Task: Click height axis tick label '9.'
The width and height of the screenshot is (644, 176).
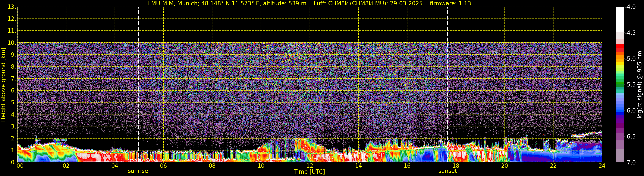Action: coord(13,55)
